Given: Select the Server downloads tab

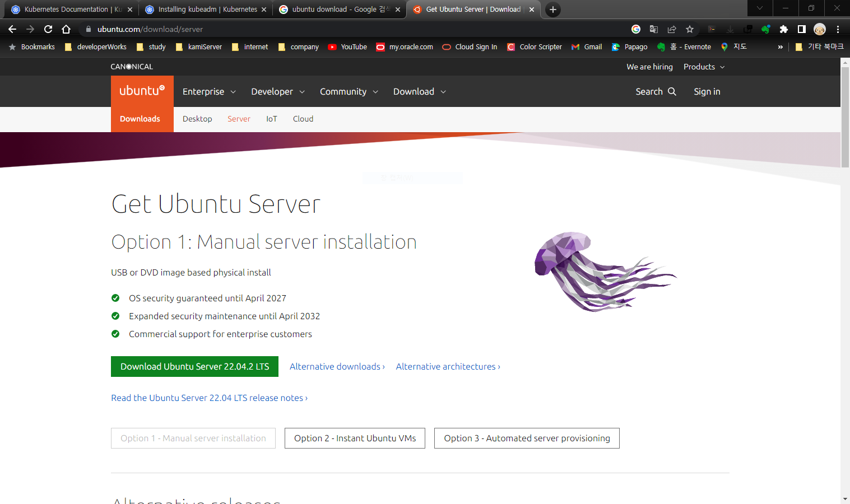Looking at the screenshot, I should click(x=239, y=119).
